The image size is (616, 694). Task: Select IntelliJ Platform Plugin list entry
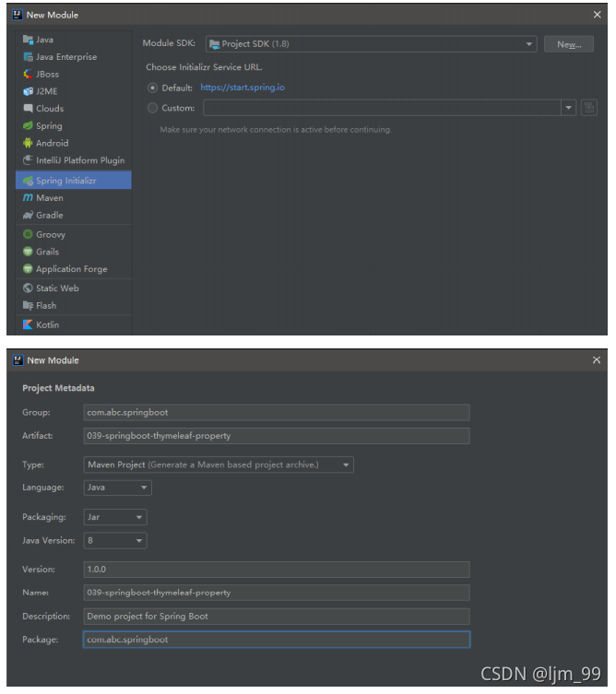point(74,160)
